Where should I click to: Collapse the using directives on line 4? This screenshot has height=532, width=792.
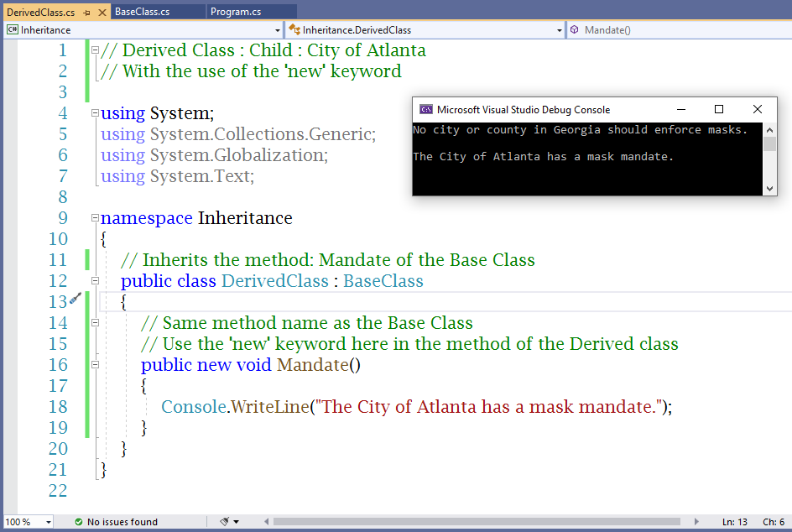(95, 113)
